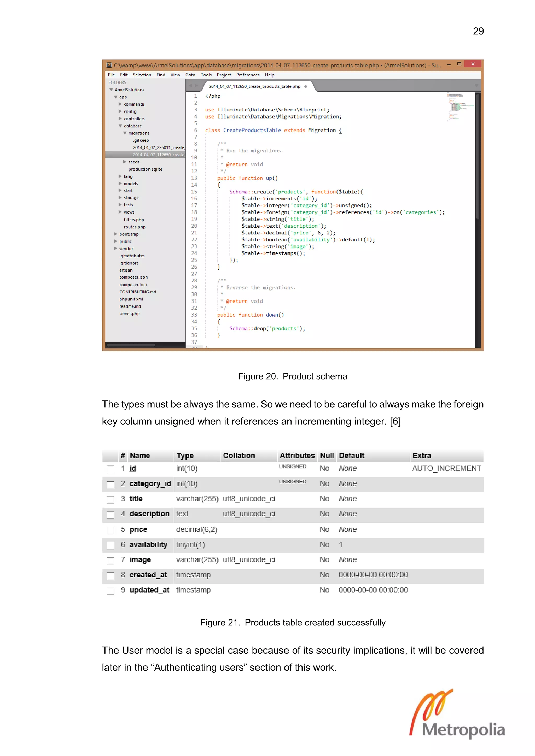Image resolution: width=535 pixels, height=756 pixels.
Task: Open the View menu
Action: click(175, 75)
